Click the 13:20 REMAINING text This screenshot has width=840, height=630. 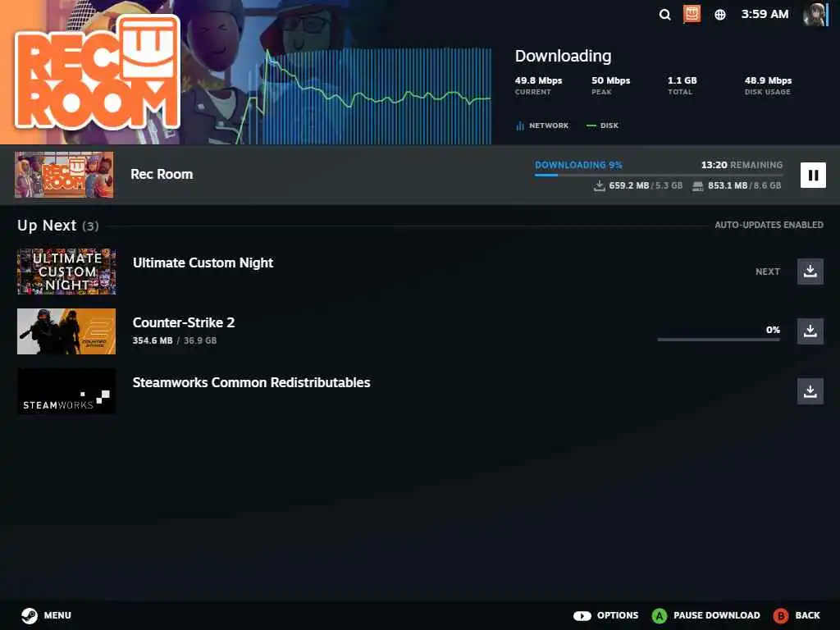tap(742, 165)
